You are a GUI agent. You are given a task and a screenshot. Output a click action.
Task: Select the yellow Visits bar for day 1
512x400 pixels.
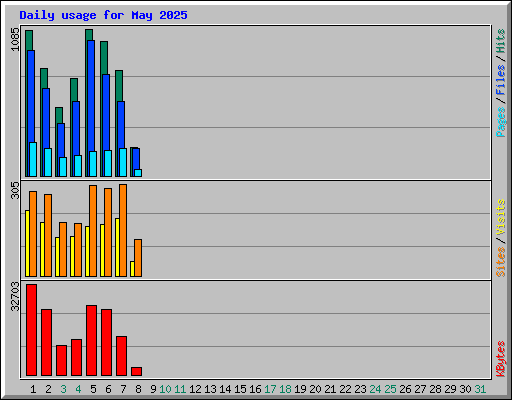27,243
